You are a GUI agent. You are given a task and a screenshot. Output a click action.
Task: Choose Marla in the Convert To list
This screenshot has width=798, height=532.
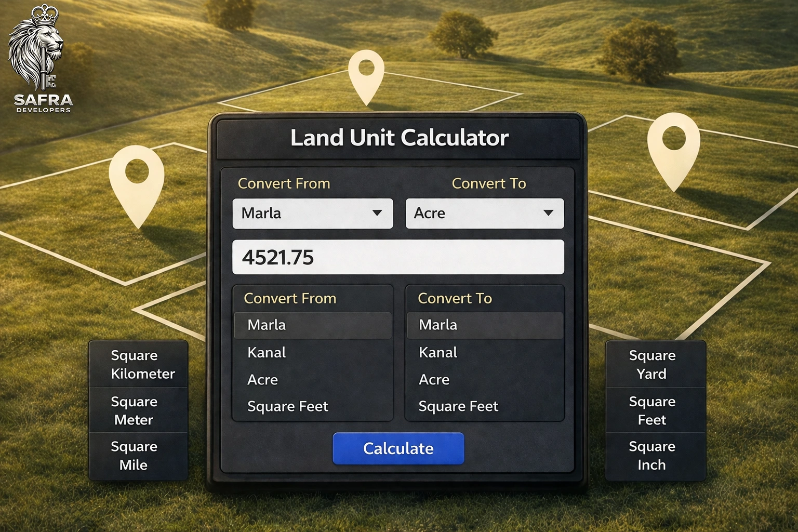[x=437, y=325]
